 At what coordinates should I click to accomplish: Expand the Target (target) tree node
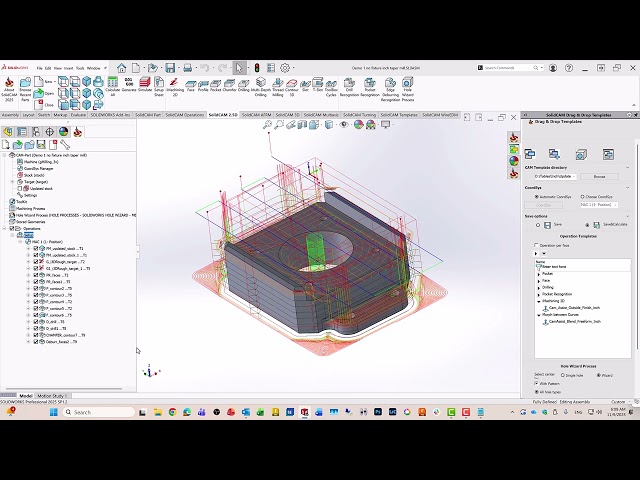[12, 182]
